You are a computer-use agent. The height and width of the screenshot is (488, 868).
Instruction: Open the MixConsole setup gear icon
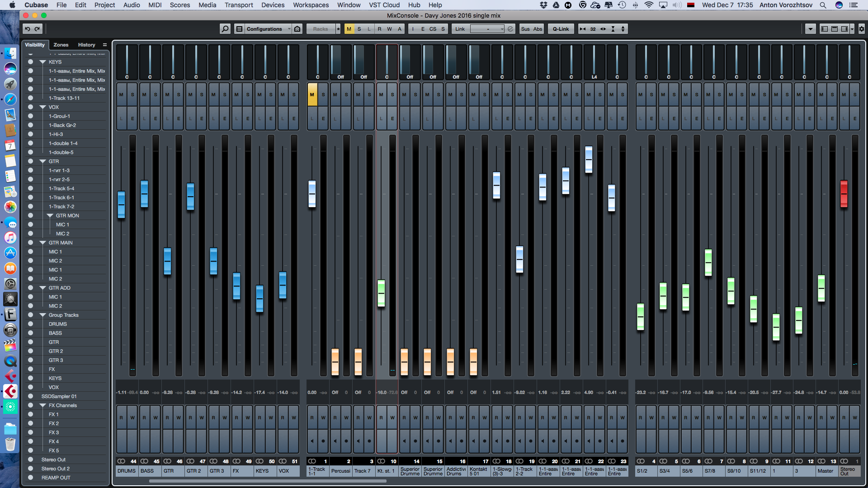(862, 29)
